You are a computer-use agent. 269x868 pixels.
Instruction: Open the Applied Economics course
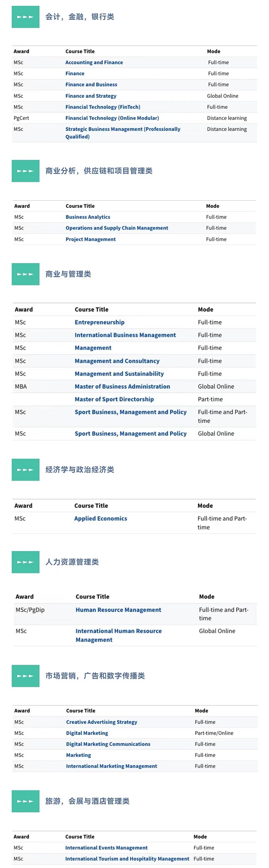tap(100, 518)
